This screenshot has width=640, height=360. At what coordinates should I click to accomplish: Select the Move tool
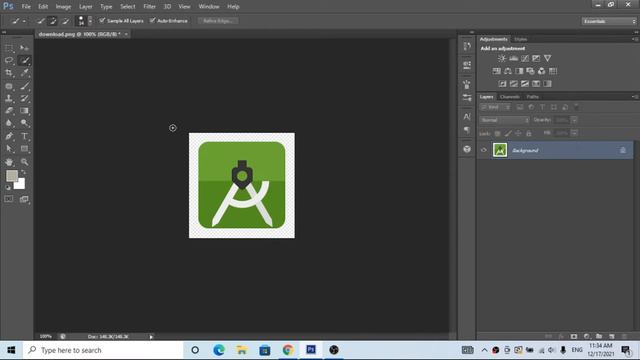[x=24, y=48]
